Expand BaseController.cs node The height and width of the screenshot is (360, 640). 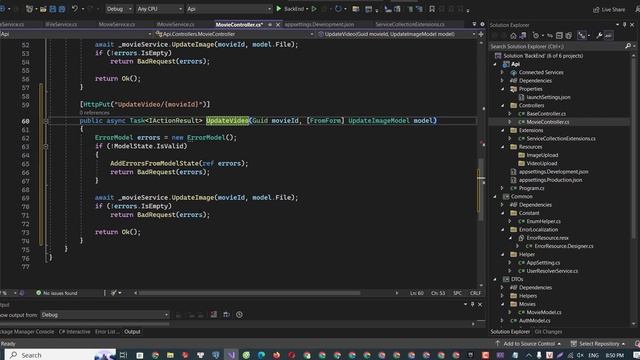(x=510, y=113)
